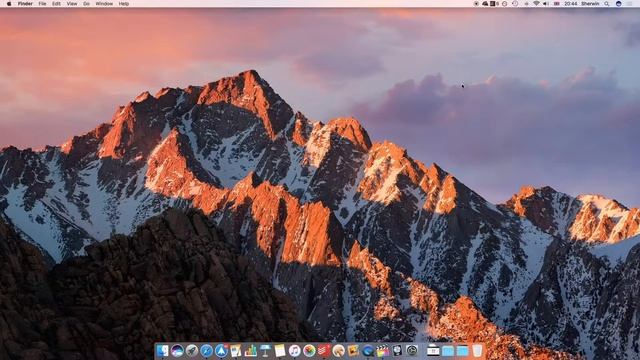
Task: Open Spotlight search magnifier
Action: point(607,4)
